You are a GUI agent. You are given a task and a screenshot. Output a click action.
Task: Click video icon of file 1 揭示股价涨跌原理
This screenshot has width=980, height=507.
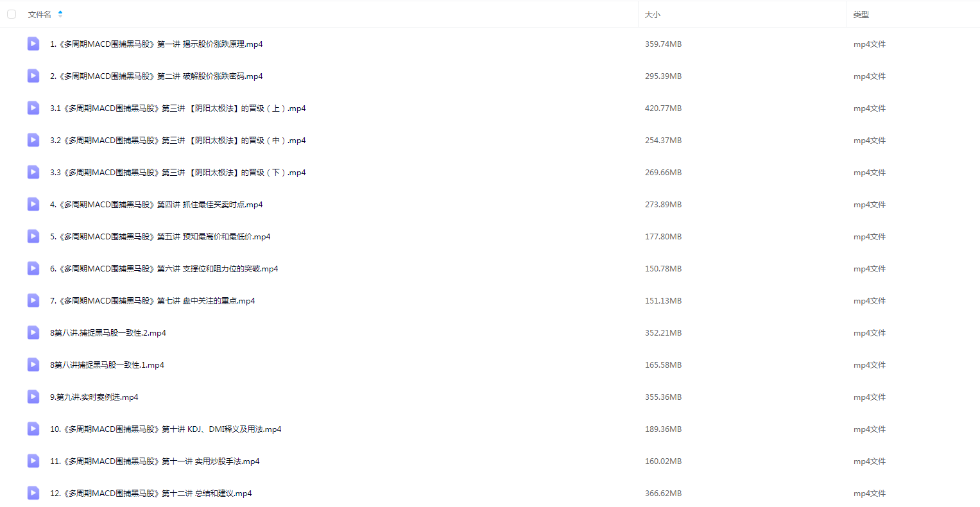pyautogui.click(x=33, y=44)
